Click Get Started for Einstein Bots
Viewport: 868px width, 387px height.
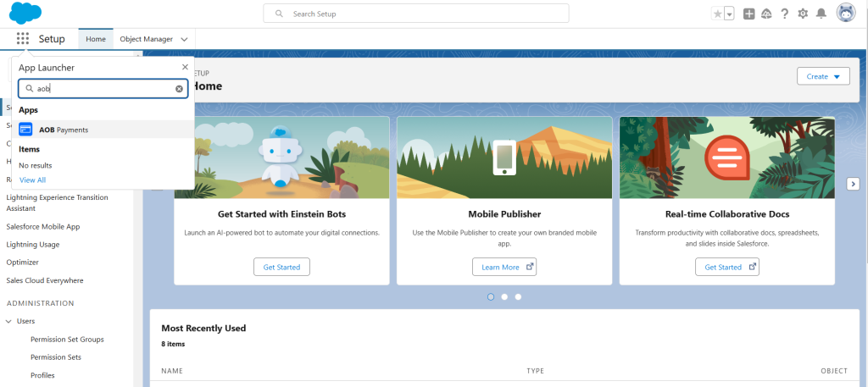click(x=281, y=267)
